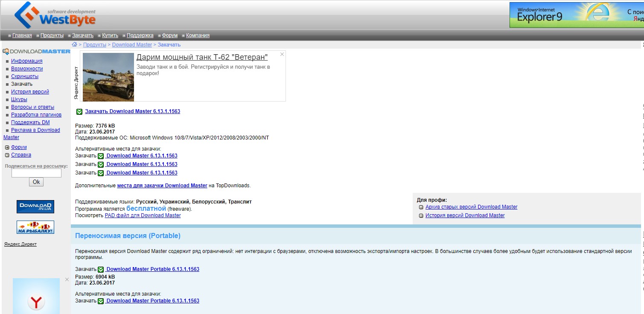
Task: Open Архив старых версий Download Master
Action: [x=471, y=207]
